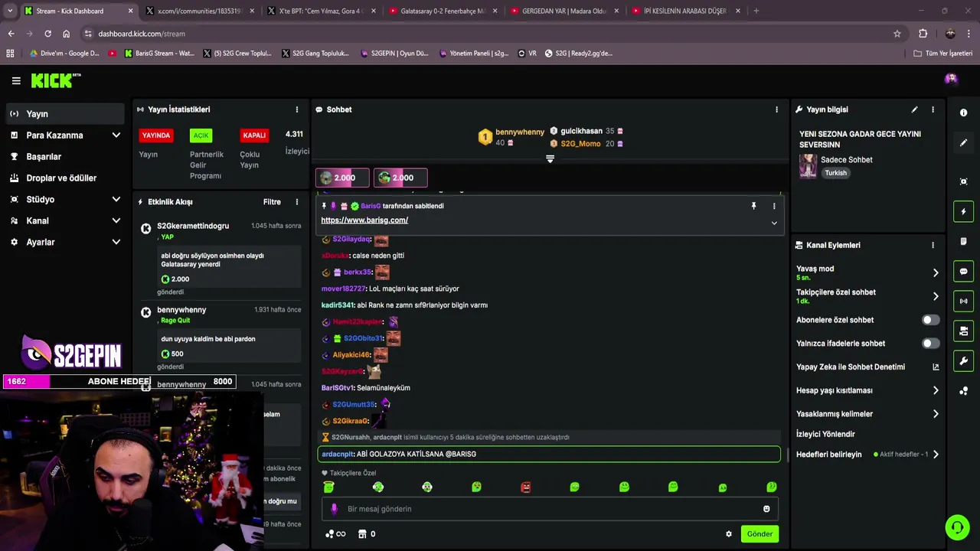980x551 pixels.
Task: Click the notes page icon in right rail
Action: click(963, 241)
